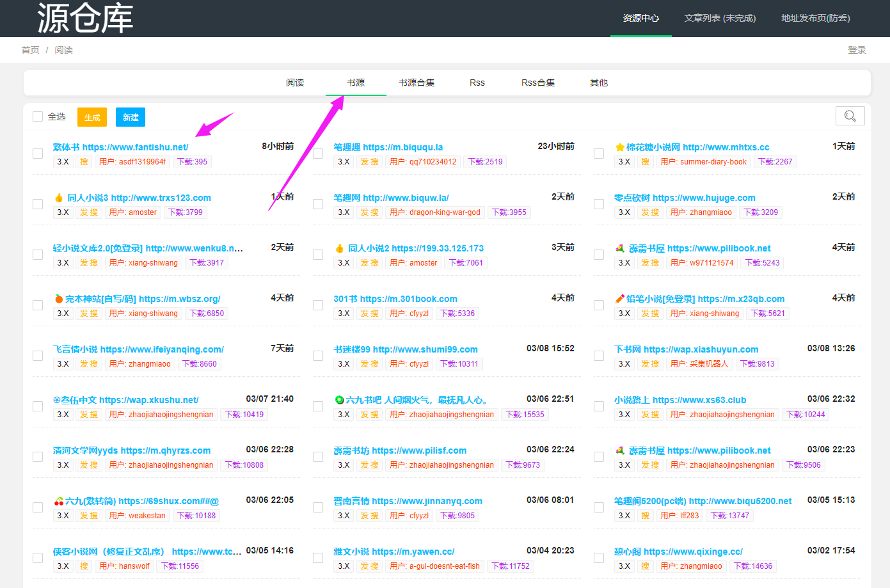890x588 pixels.
Task: Click 下载:395 tag under 繁体书
Action: 192,162
